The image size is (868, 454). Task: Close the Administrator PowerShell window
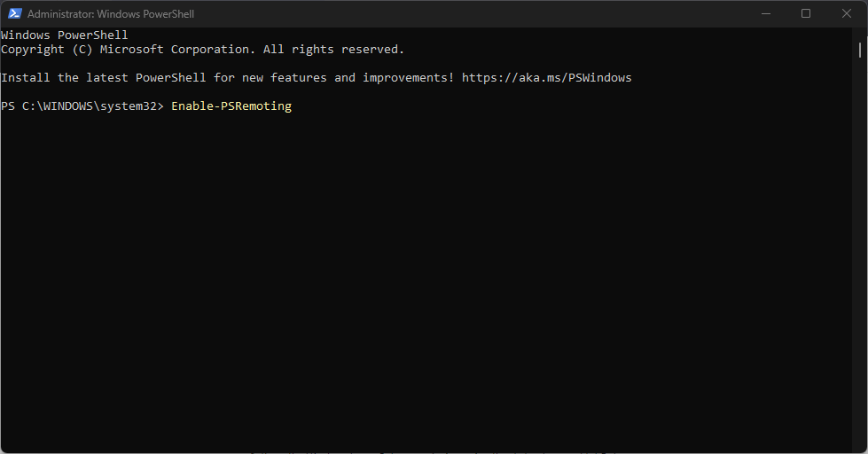coord(847,13)
